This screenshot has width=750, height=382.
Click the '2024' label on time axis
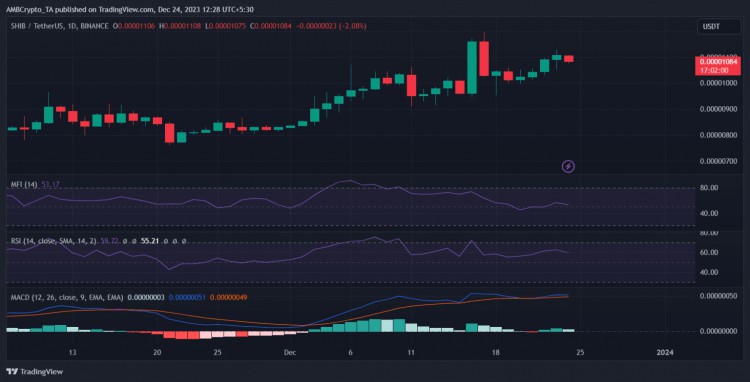pos(664,352)
